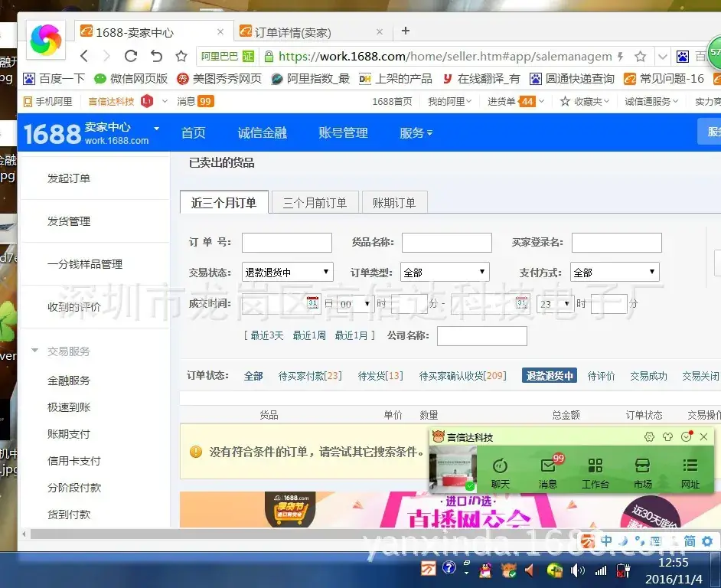This screenshot has width=721, height=588.
Task: Select the 账期订单 tab
Action: point(394,203)
